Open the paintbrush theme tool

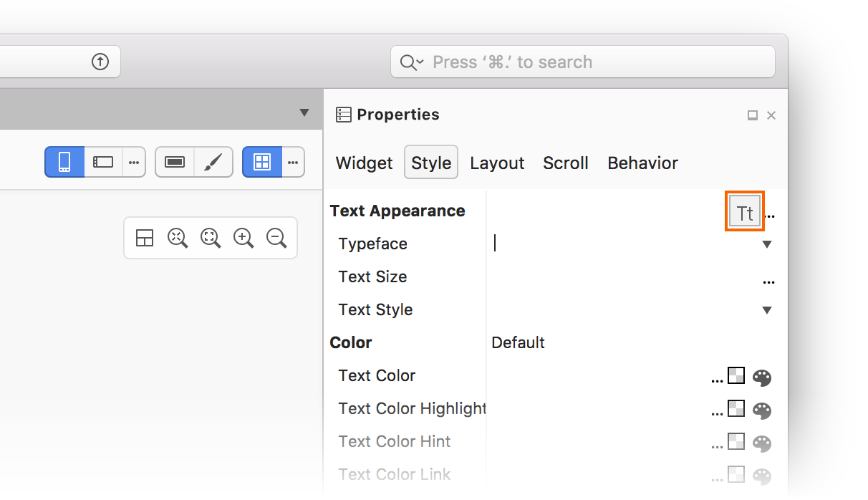pos(213,162)
